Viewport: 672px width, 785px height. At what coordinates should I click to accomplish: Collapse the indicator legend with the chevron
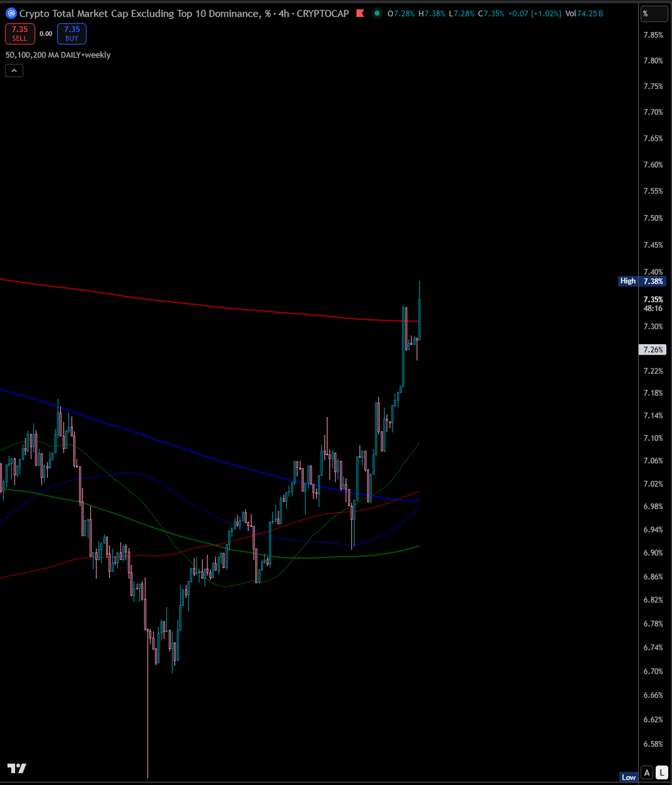(14, 71)
